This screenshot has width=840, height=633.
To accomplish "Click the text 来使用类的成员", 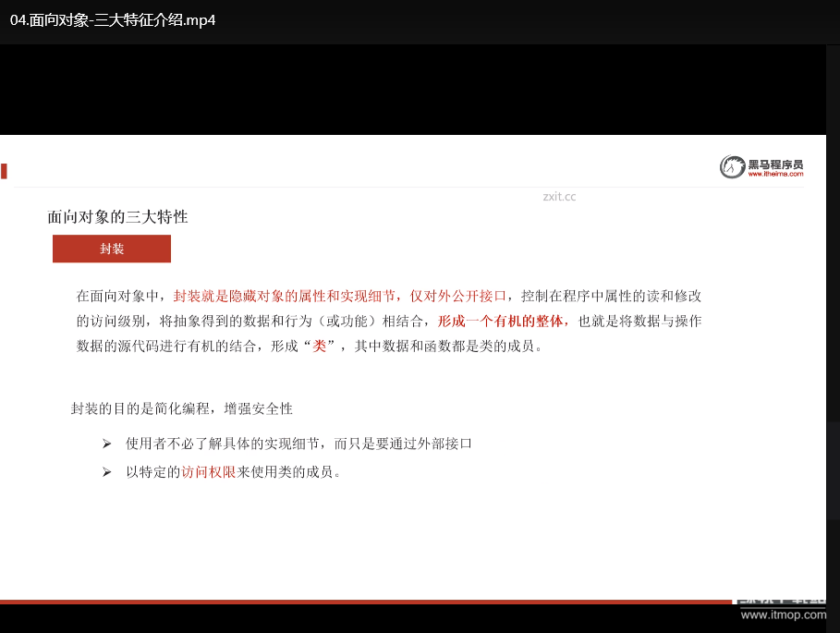I will (x=285, y=472).
